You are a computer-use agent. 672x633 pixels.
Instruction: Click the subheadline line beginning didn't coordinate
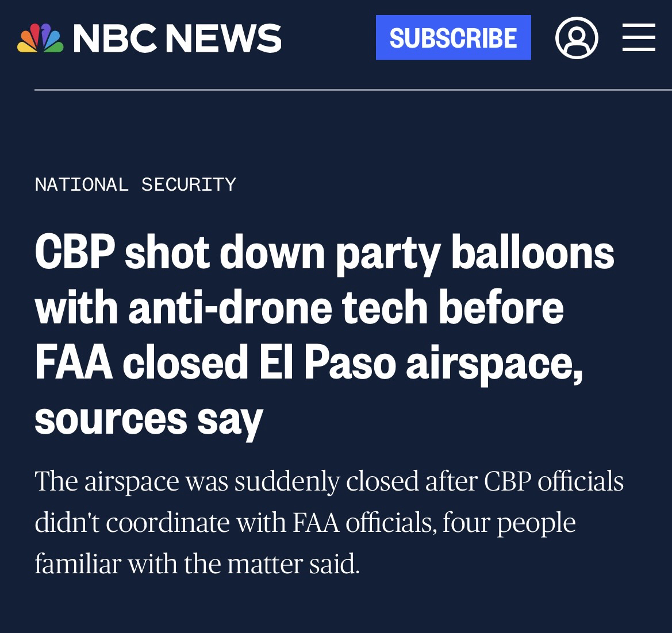point(305,523)
